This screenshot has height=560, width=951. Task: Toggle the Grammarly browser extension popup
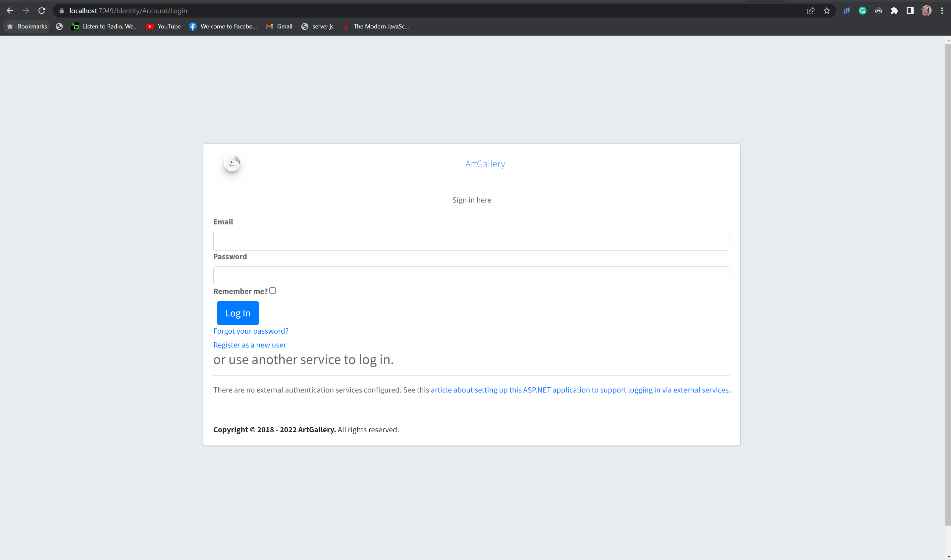(x=862, y=11)
